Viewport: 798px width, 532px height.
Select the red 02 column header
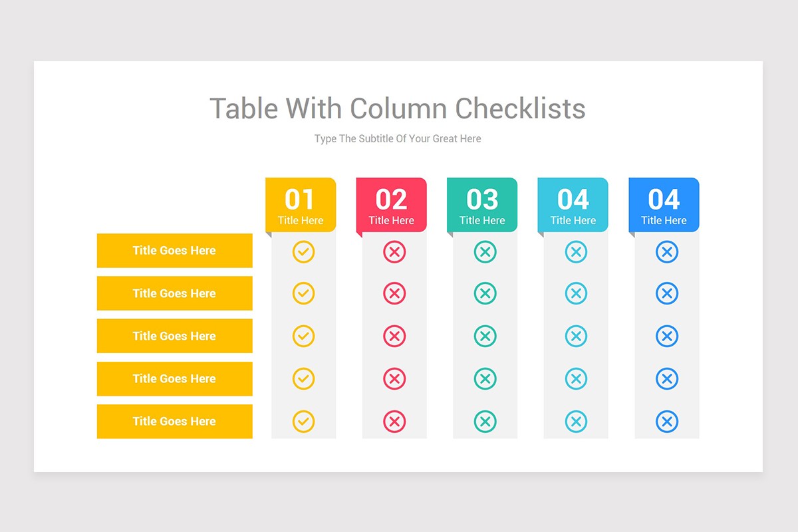(x=391, y=205)
